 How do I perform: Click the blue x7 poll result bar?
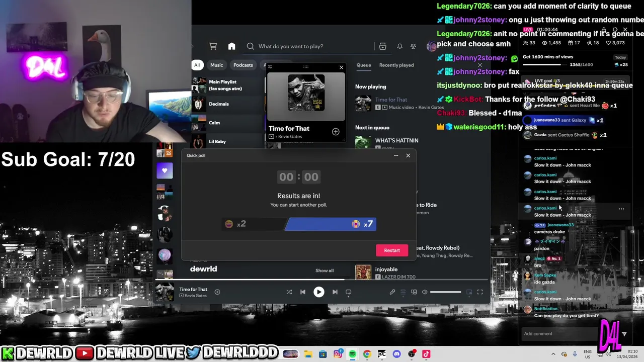coord(331,224)
